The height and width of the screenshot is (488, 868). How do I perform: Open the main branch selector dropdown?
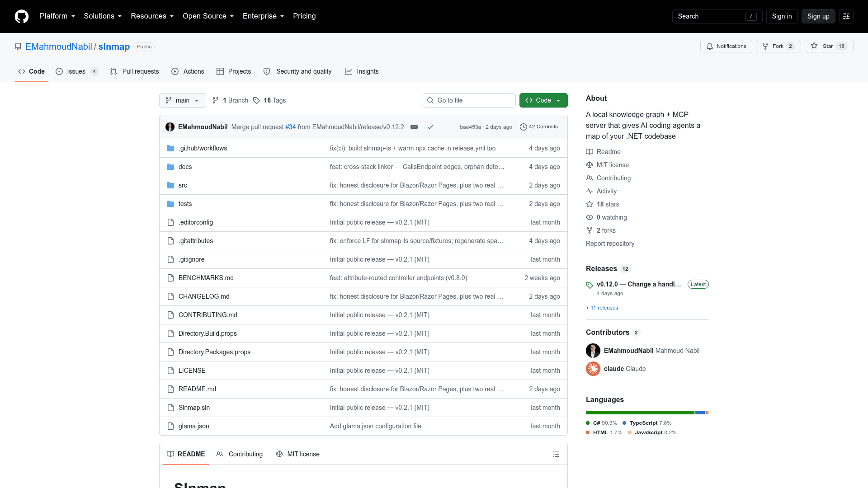[x=183, y=100]
